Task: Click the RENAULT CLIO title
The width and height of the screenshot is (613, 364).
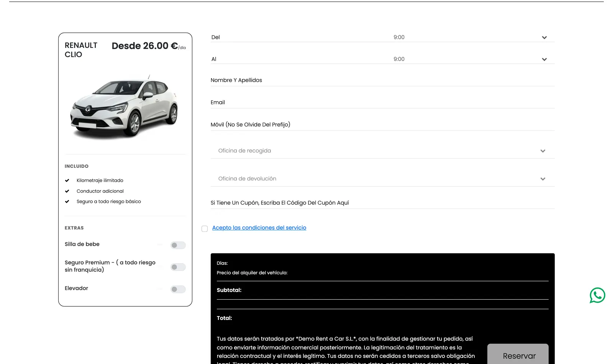Action: [x=81, y=50]
